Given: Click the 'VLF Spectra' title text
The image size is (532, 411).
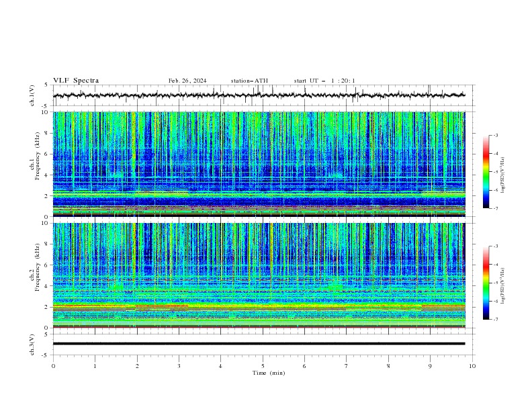Looking at the screenshot, I should point(76,81).
